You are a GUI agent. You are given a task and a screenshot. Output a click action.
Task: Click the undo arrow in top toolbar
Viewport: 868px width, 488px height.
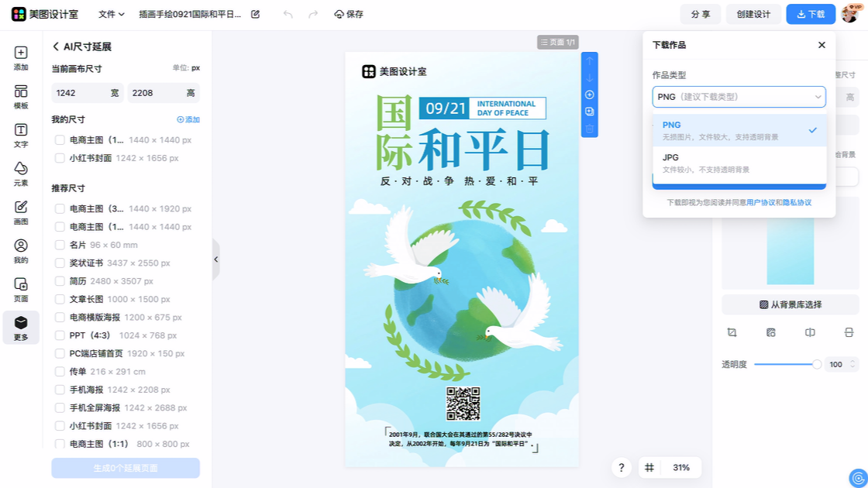coord(288,14)
